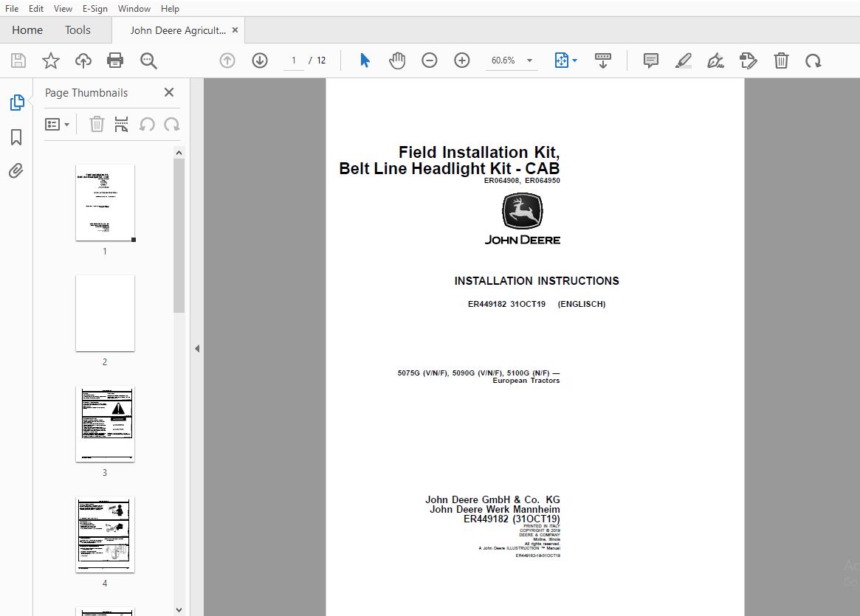Collapse the navigation pane arrow
This screenshot has width=860, height=616.
pos(197,348)
